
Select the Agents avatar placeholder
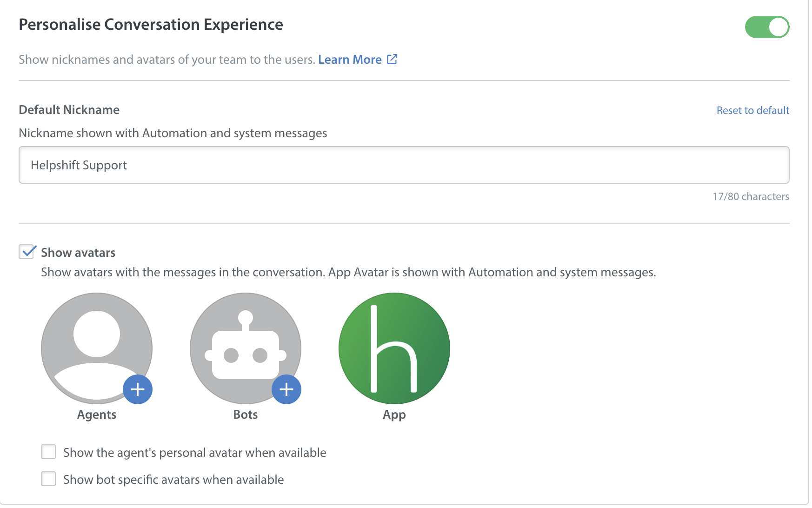pyautogui.click(x=96, y=348)
